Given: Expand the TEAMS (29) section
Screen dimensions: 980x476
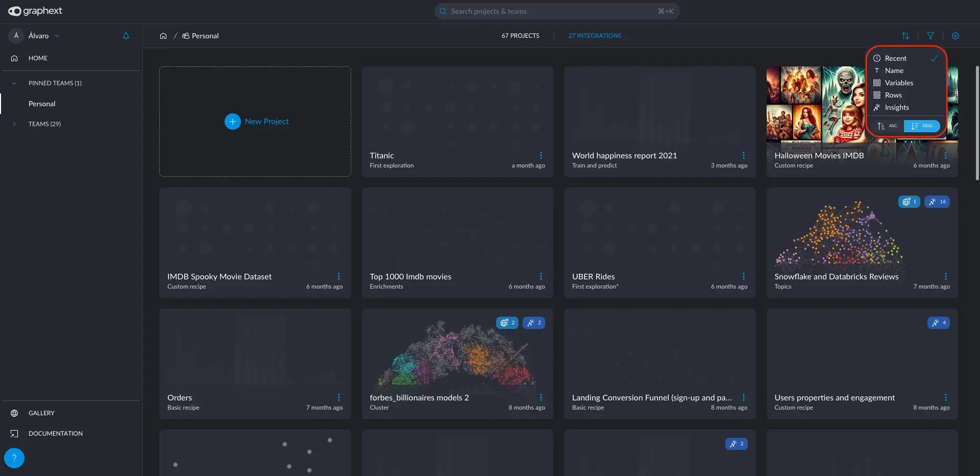Looking at the screenshot, I should (x=14, y=124).
